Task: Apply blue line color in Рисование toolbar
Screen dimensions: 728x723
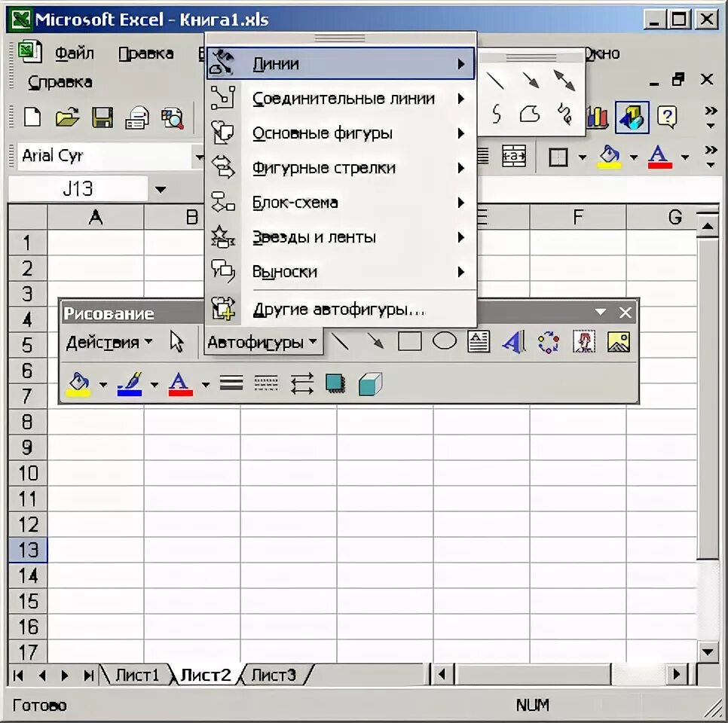Action: pos(130,384)
